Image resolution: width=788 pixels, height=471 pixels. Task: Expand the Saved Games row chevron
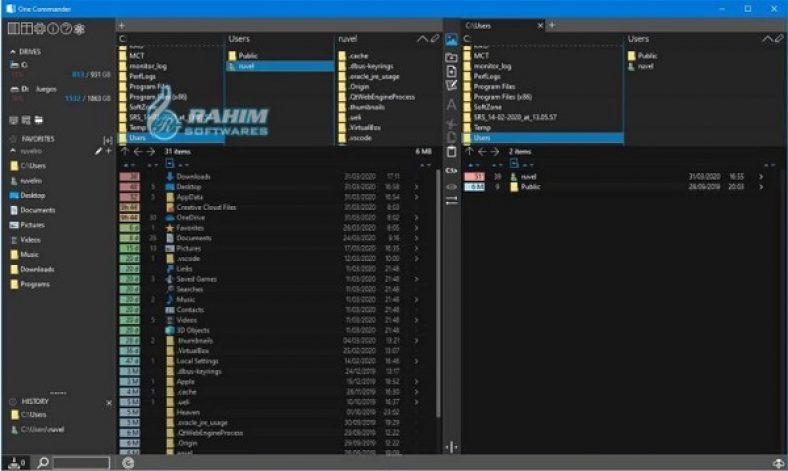417,279
